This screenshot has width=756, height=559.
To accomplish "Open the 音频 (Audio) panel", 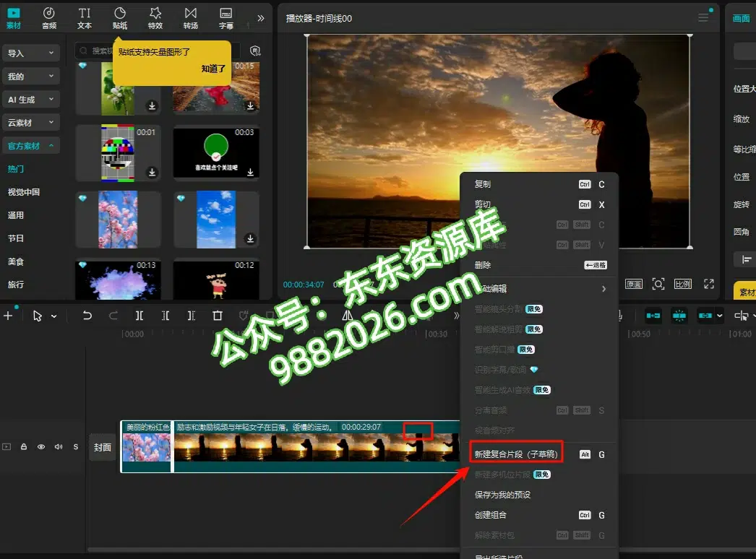I will click(49, 18).
